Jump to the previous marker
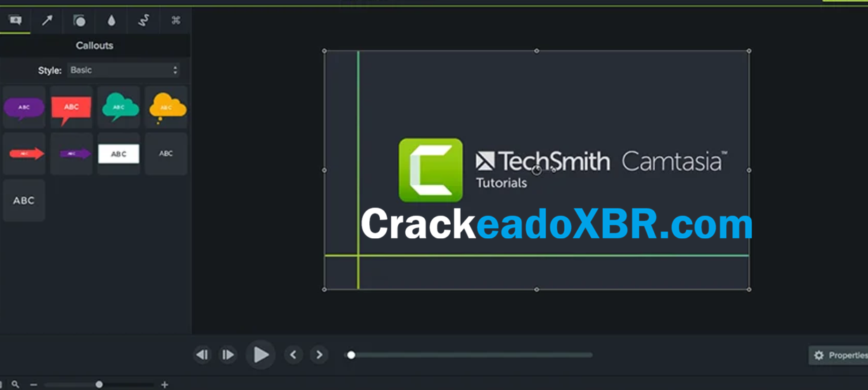Viewport: 868px width, 390px height. (293, 355)
